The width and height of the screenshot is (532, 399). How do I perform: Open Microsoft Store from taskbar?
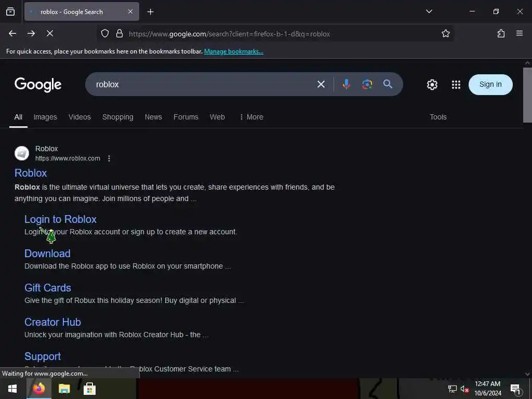click(89, 389)
